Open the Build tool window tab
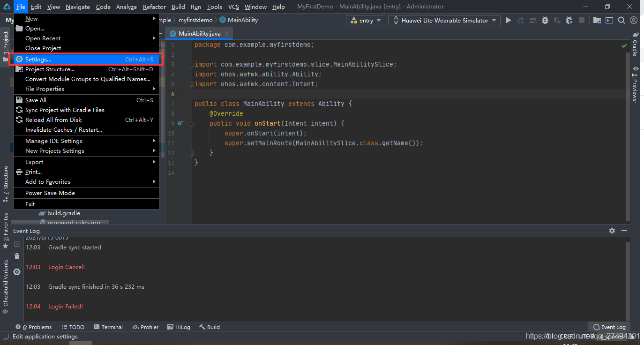Image resolution: width=644 pixels, height=345 pixels. (210, 327)
